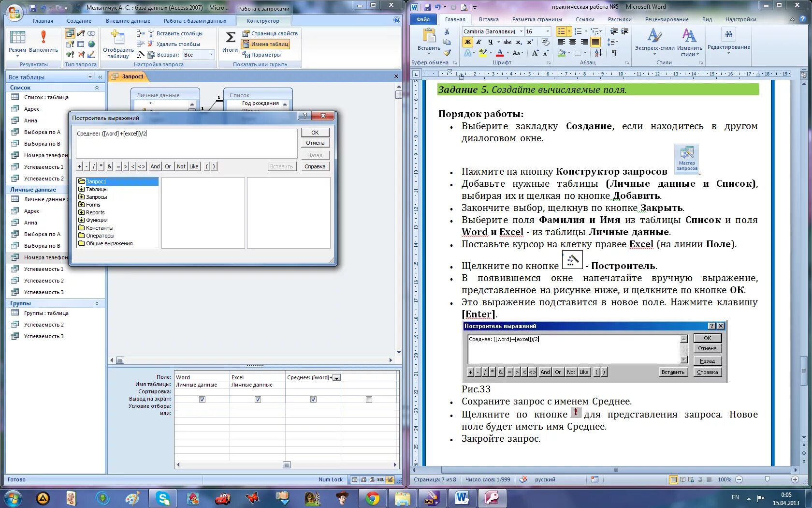Image resolution: width=812 pixels, height=508 pixels.
Task: Click the Skype icon in the taskbar
Action: [163, 498]
